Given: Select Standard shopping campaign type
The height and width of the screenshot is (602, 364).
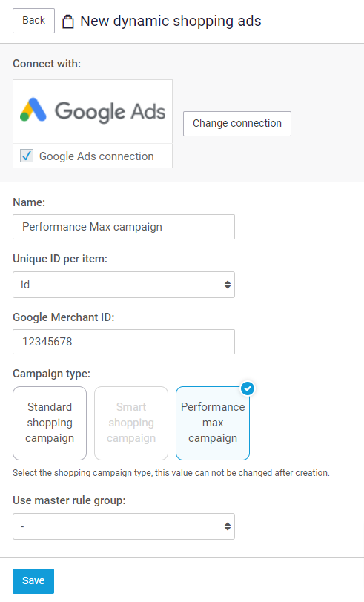Looking at the screenshot, I should tap(50, 423).
